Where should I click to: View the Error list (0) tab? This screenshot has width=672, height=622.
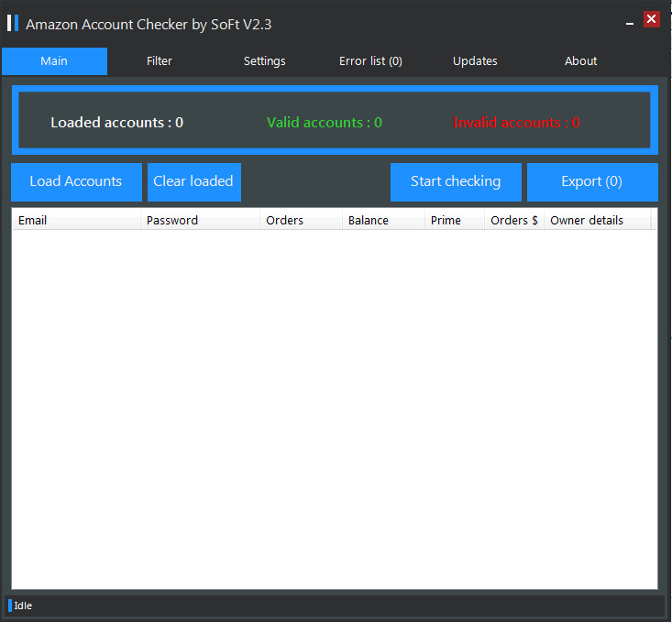[370, 61]
